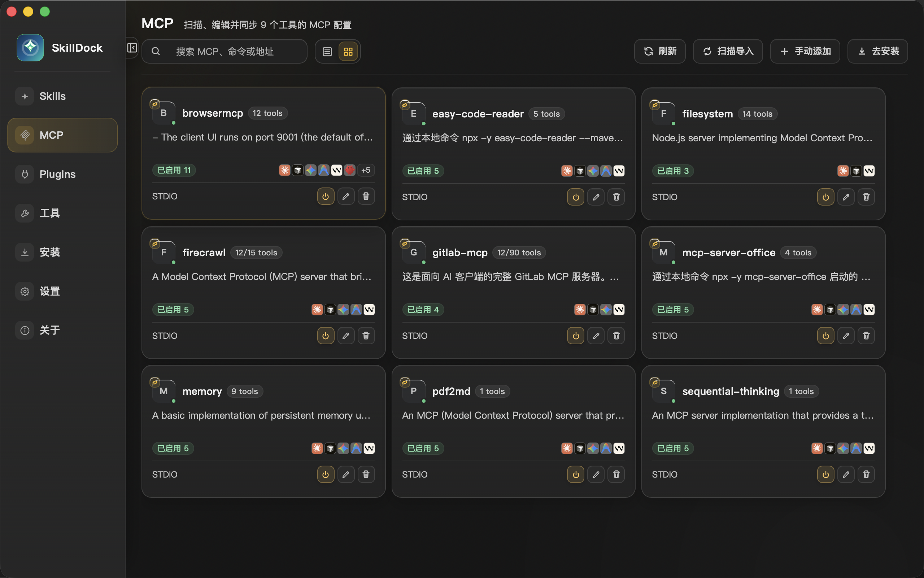Click the SkillDock logo icon

[x=30, y=48]
